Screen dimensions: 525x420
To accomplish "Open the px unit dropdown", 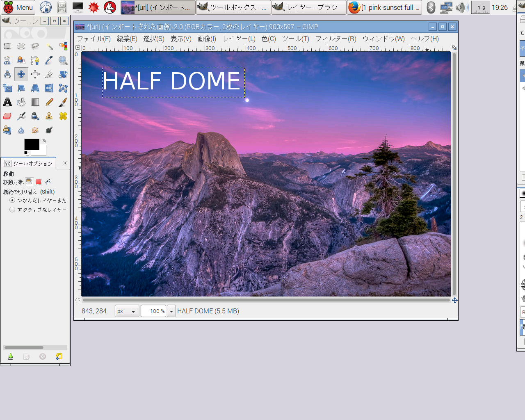I will 127,311.
